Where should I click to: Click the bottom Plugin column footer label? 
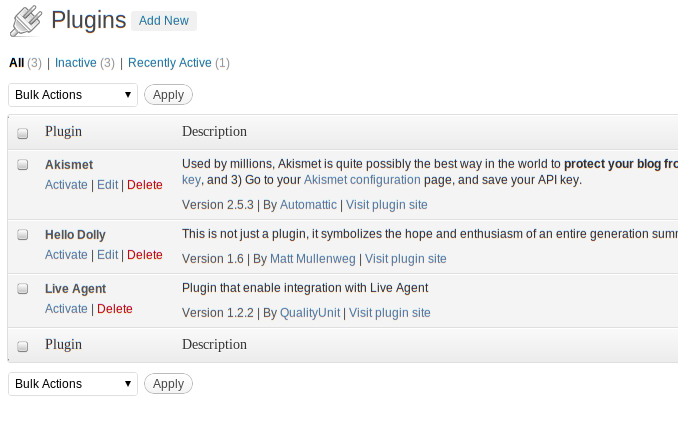pyautogui.click(x=64, y=345)
